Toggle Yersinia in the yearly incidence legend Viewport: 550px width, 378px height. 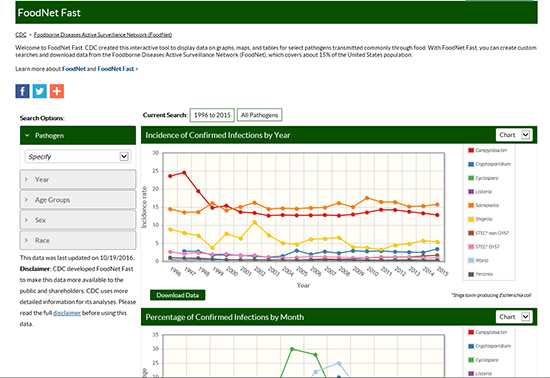coord(481,274)
